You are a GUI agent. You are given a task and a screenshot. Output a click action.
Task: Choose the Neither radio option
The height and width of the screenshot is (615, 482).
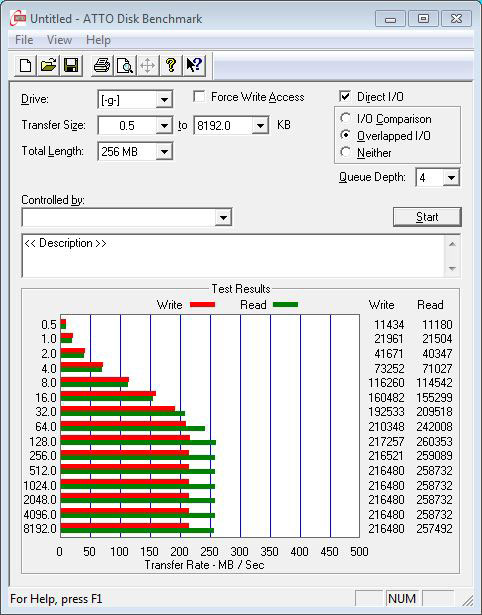pos(346,152)
